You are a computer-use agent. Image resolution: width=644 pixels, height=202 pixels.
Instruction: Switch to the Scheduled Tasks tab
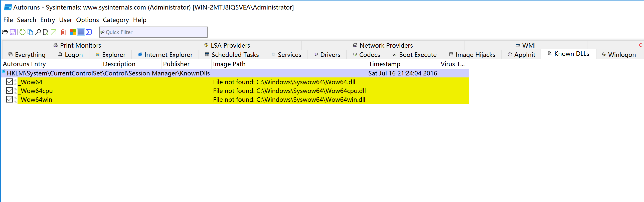232,55
